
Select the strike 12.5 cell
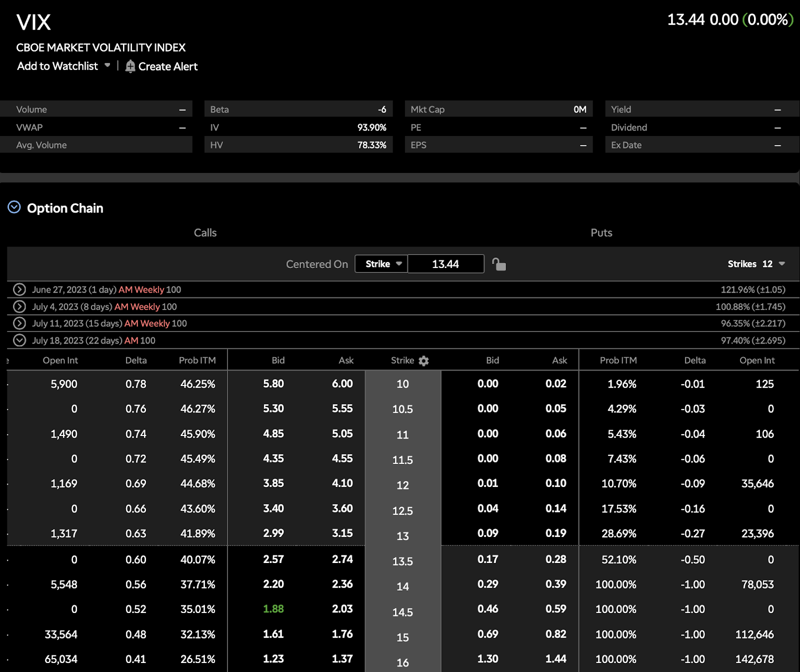point(402,510)
